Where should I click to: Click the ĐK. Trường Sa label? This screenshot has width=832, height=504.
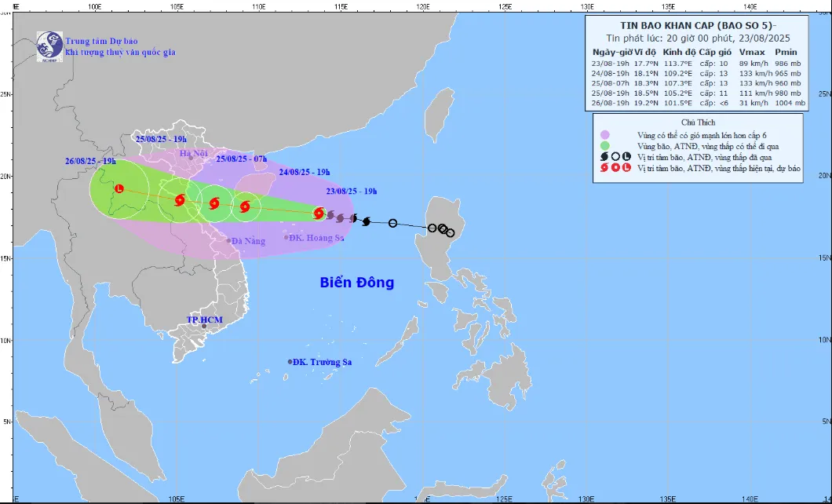pos(322,362)
